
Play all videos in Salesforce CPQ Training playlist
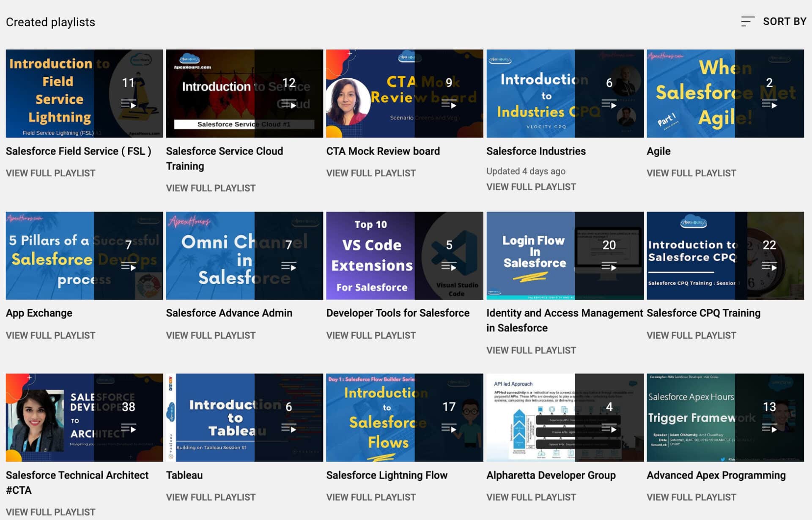[770, 267]
